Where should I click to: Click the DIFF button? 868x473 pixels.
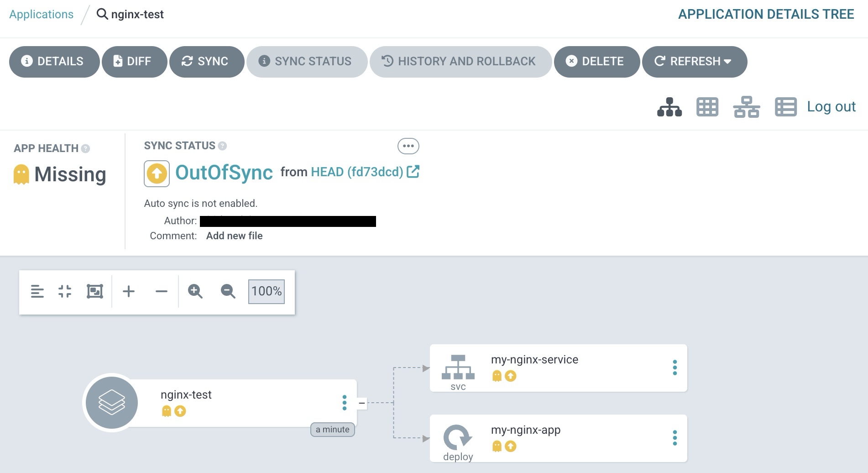pyautogui.click(x=134, y=62)
